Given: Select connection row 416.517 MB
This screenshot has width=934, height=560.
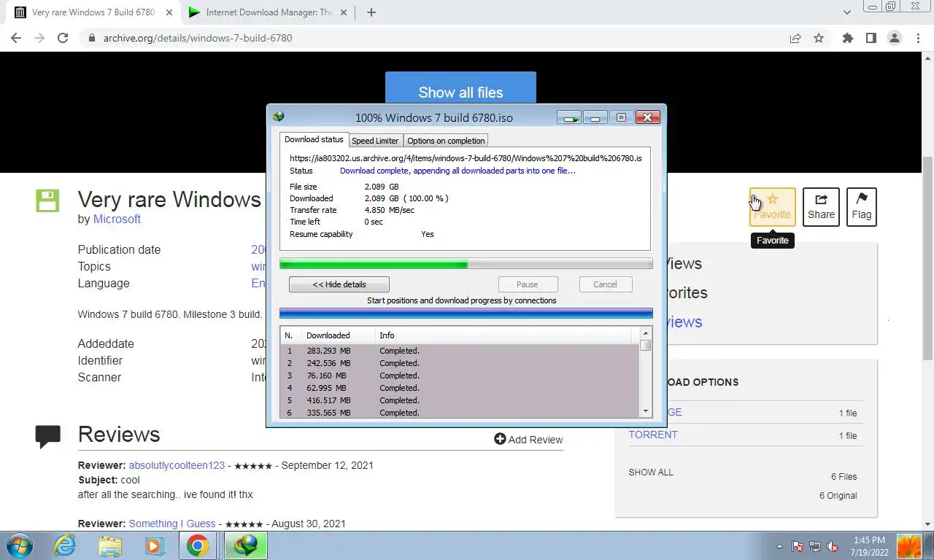Looking at the screenshot, I should coord(460,400).
